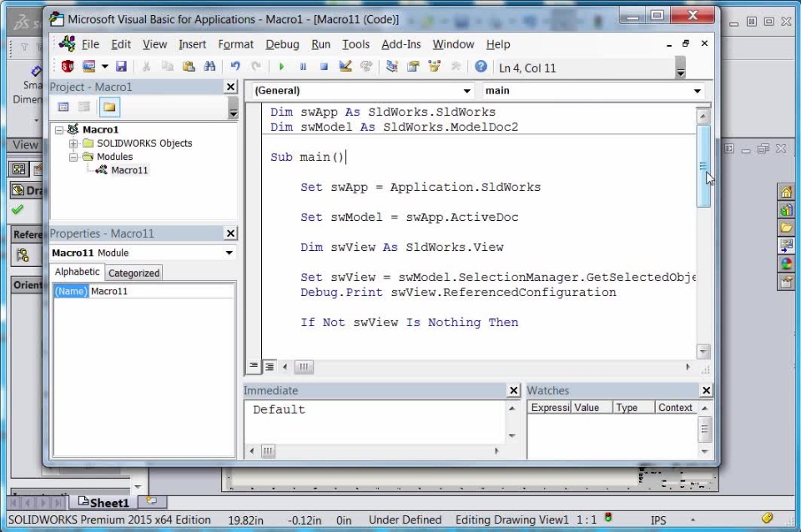
Task: Click the Full Module View button below code
Action: pos(270,367)
